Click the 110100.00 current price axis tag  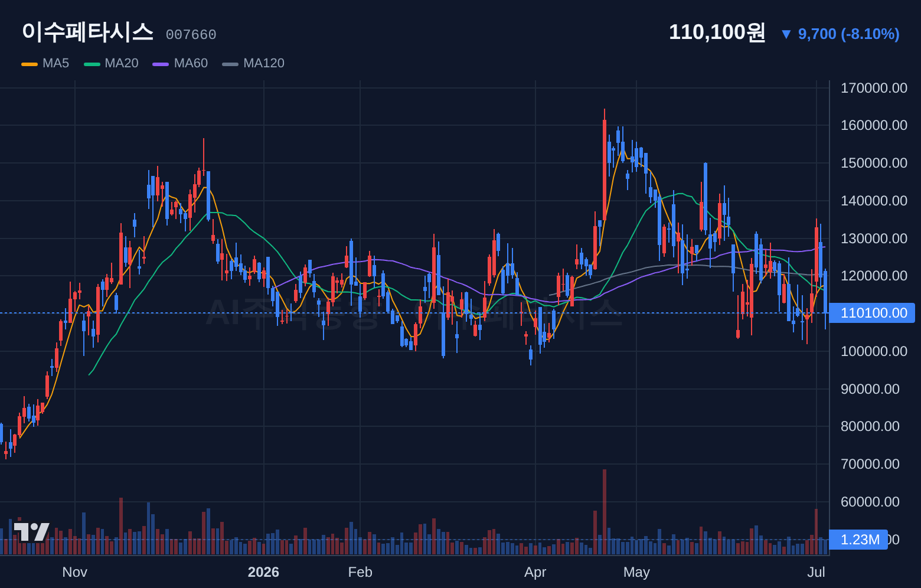click(873, 313)
